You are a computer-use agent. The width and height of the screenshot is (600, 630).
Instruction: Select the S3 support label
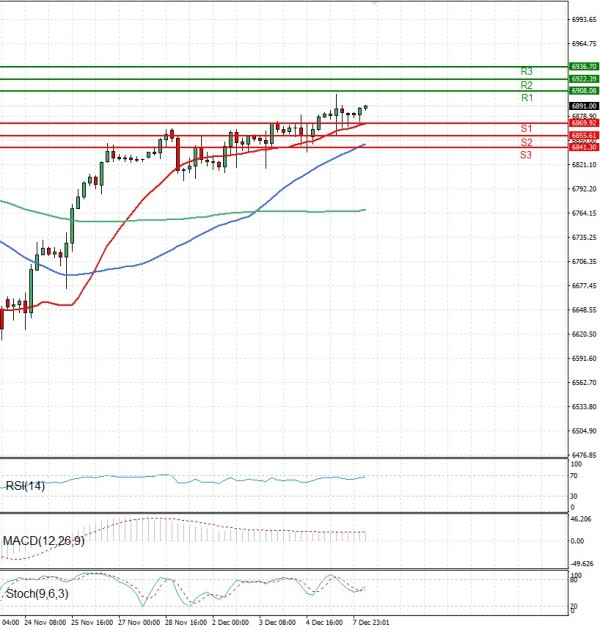pyautogui.click(x=525, y=155)
